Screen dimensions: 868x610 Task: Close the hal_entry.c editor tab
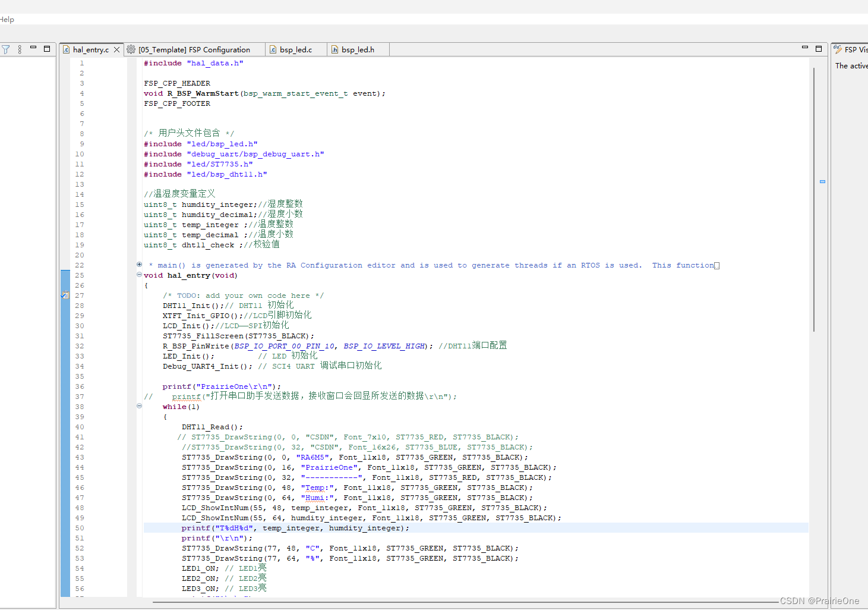click(x=117, y=50)
